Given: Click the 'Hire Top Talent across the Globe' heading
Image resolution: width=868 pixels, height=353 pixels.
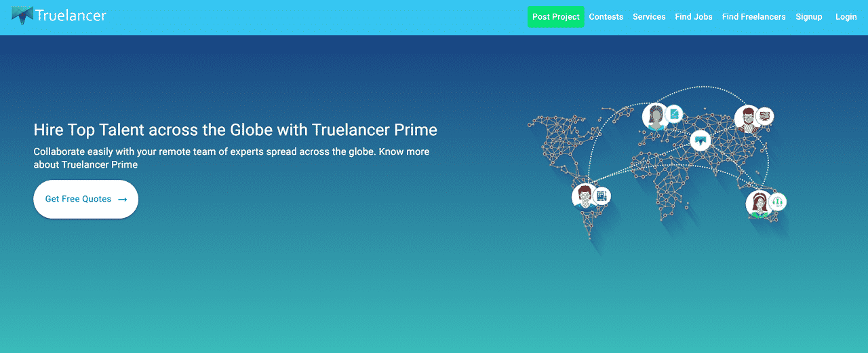Looking at the screenshot, I should [235, 130].
